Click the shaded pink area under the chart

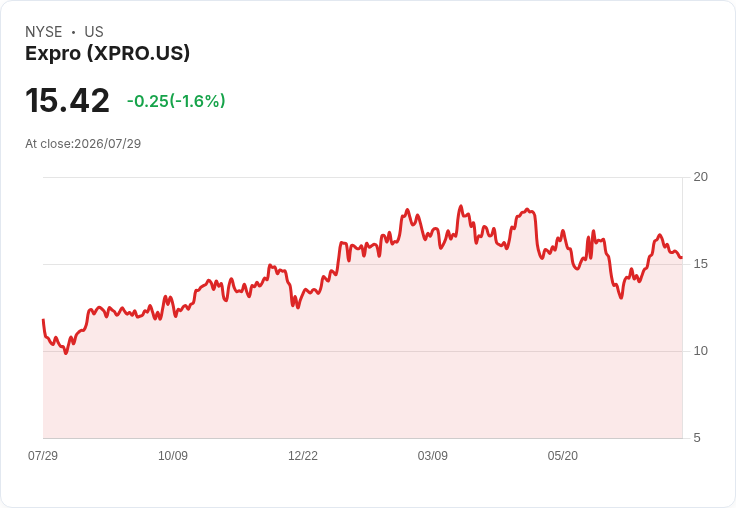(x=362, y=376)
